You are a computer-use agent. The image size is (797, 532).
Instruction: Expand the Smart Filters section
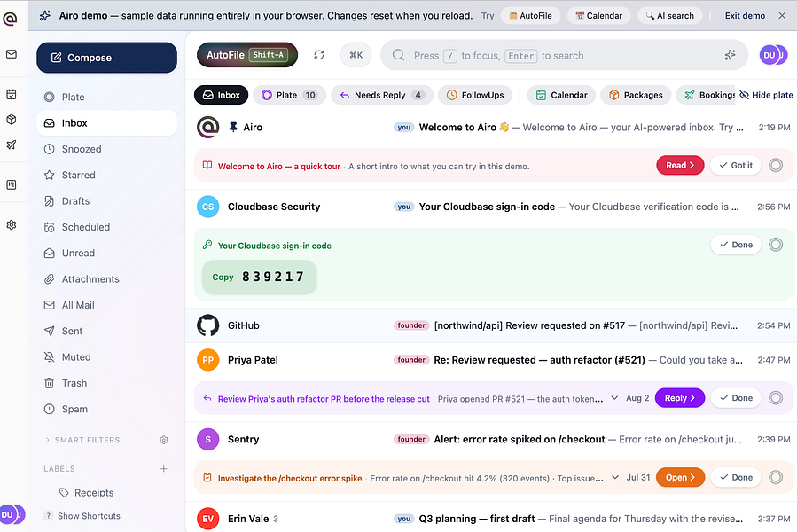coord(82,440)
